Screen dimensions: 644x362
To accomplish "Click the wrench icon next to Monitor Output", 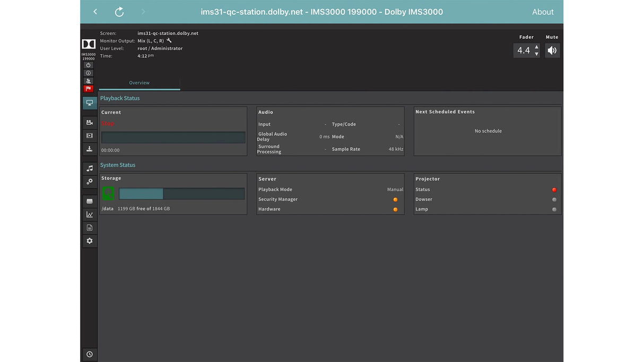I will click(x=169, y=40).
